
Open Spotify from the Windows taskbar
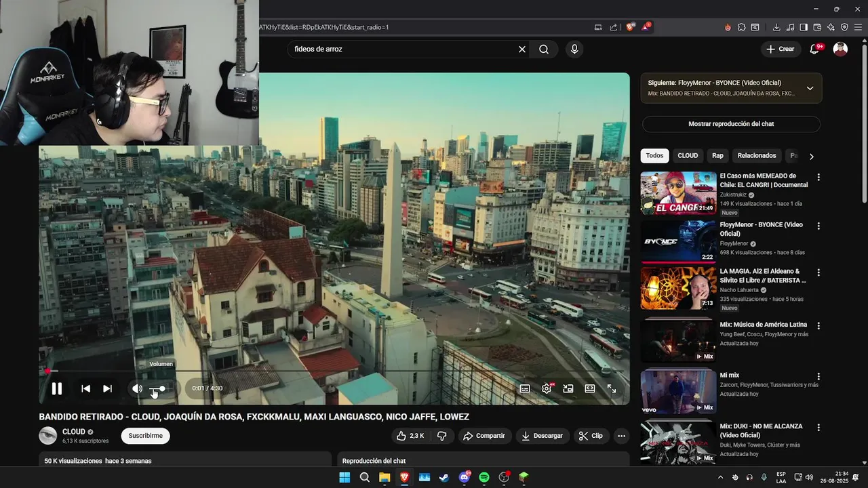(x=484, y=477)
